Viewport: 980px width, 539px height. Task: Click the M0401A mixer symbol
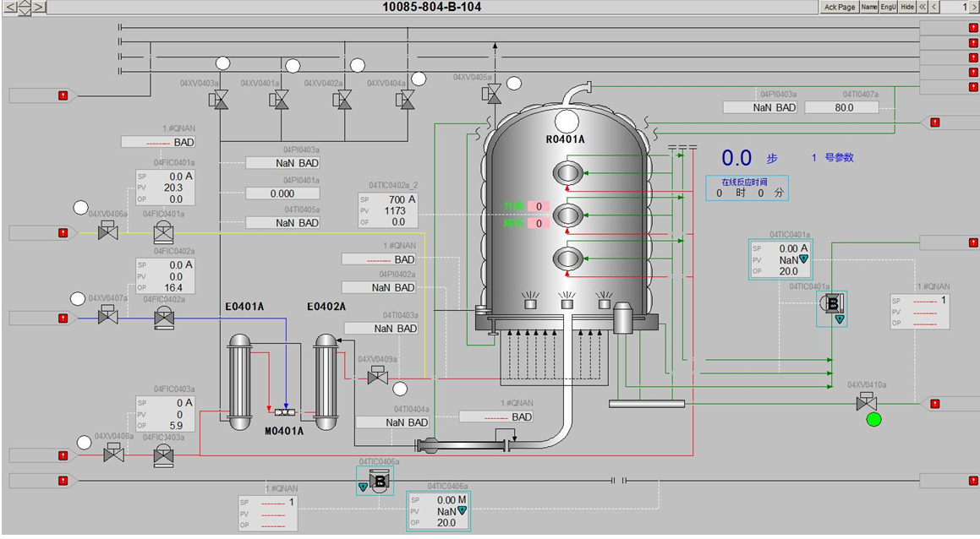285,412
